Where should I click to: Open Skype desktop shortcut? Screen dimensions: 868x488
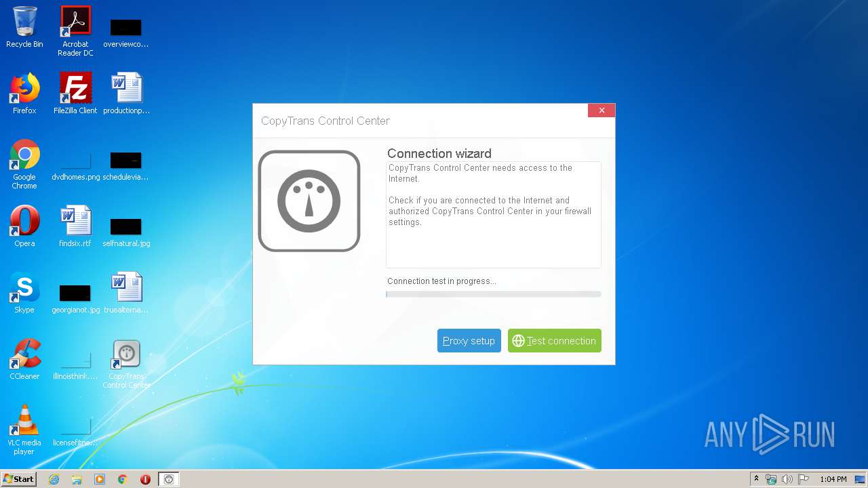pyautogui.click(x=24, y=293)
